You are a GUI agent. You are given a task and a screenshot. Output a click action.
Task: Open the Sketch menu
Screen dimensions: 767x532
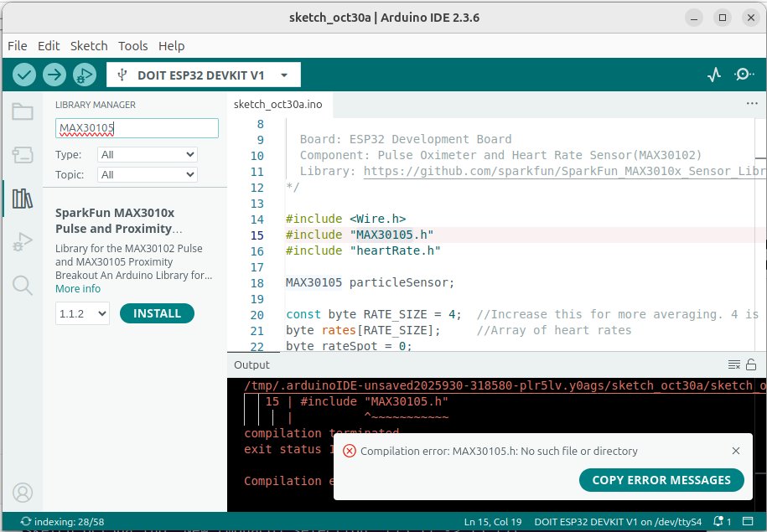pyautogui.click(x=89, y=46)
